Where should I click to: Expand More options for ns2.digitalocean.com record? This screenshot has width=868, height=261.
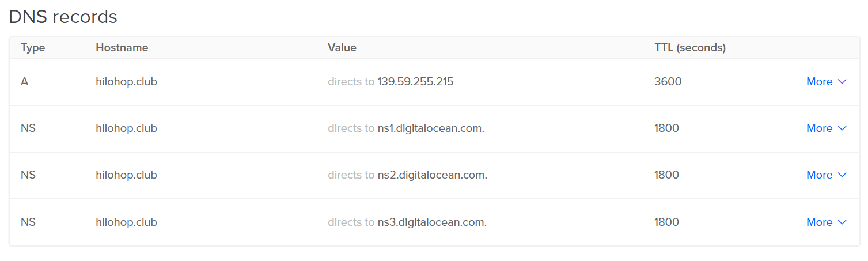[826, 175]
